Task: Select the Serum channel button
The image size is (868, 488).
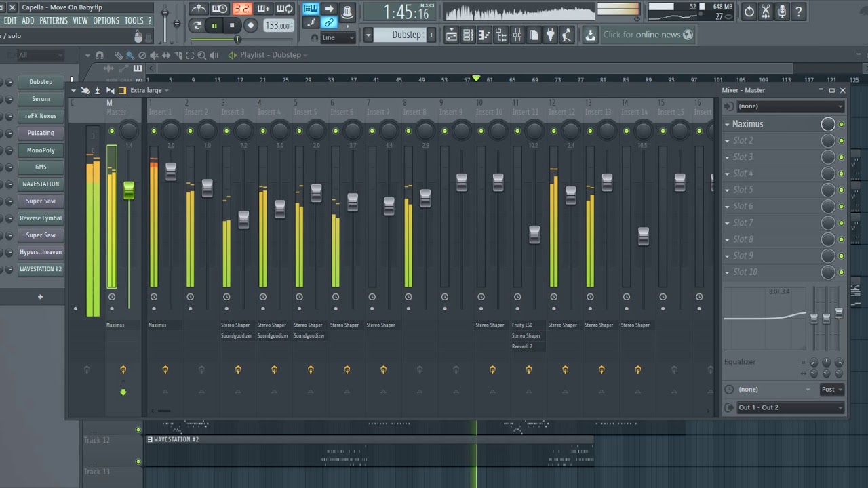Action: coord(41,99)
